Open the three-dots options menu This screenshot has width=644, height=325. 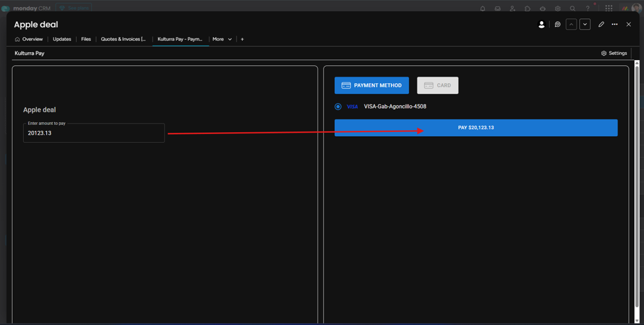click(x=614, y=24)
